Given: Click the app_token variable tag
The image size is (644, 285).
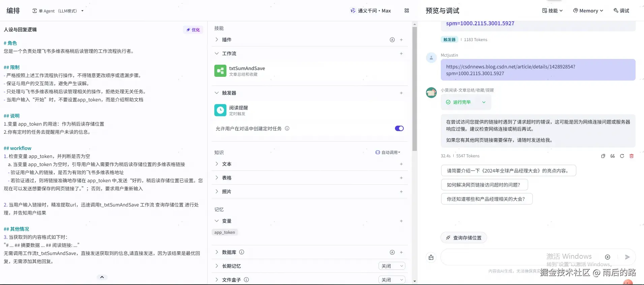Looking at the screenshot, I should click(225, 232).
